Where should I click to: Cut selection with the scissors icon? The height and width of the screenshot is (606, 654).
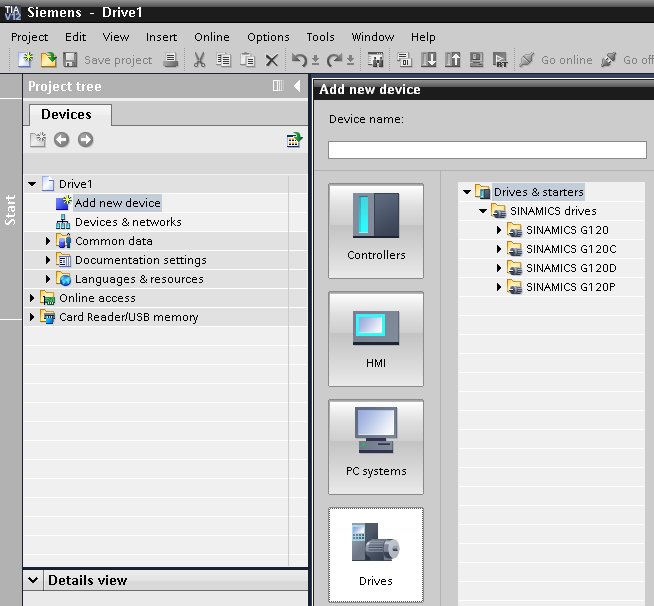[199, 60]
